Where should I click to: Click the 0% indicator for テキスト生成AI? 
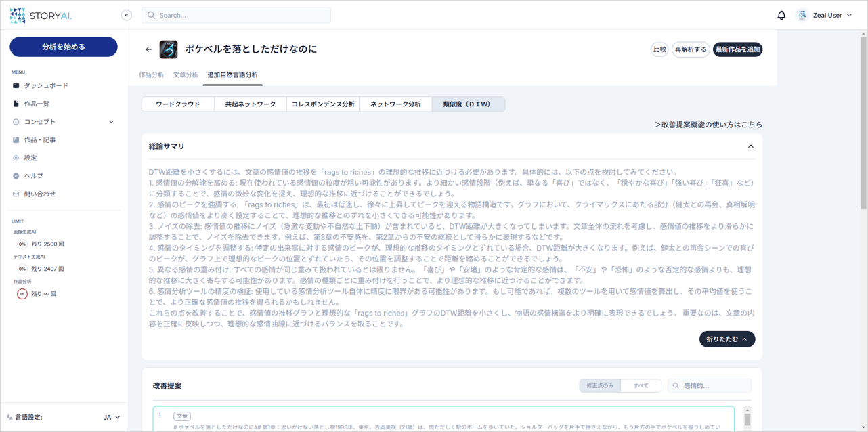tap(22, 269)
